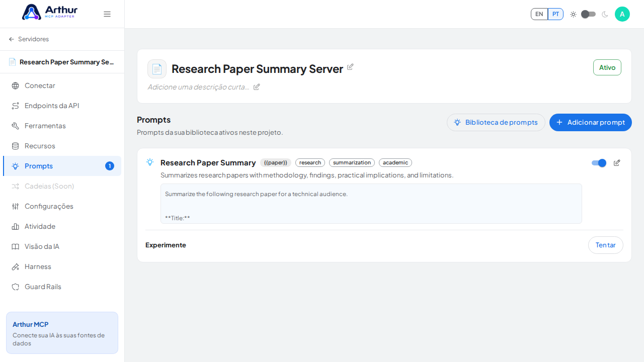Open the Ferramentas section

point(62,126)
